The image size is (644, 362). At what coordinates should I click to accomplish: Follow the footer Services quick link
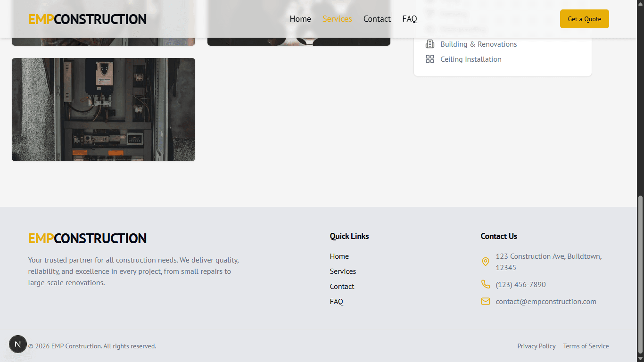coord(343,271)
